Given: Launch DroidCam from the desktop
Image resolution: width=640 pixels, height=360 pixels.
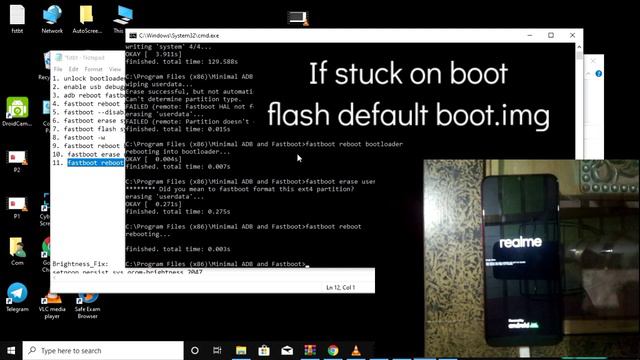Looking at the screenshot, I should point(17,111).
